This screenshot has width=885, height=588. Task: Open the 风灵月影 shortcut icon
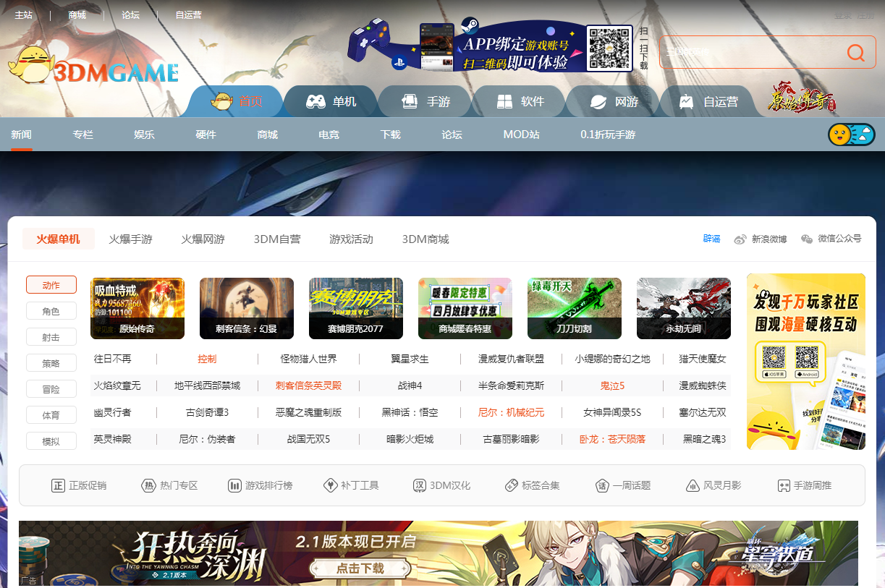[x=693, y=485]
